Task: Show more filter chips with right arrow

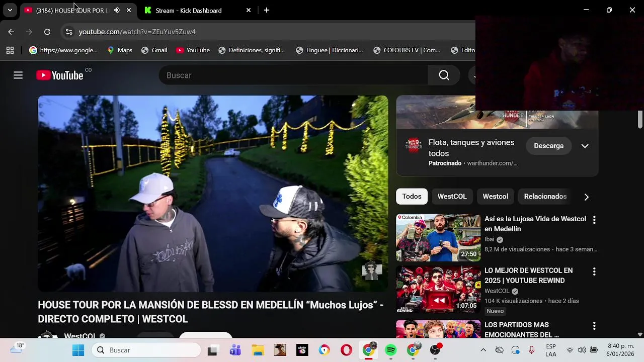Action: (586, 197)
